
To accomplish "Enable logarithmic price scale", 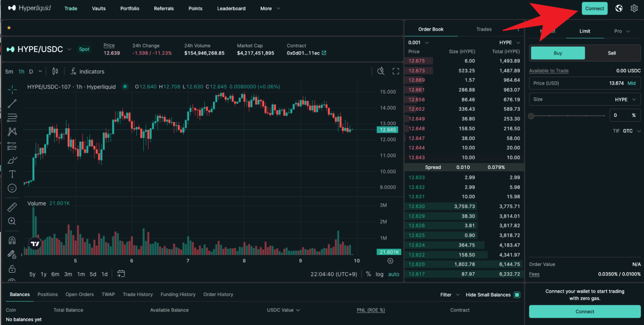I will click(x=379, y=274).
